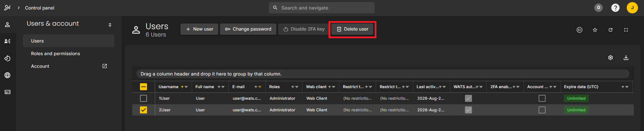This screenshot has height=131, width=644.
Task: Sort Web client column with arrow icon
Action: click(x=330, y=87)
